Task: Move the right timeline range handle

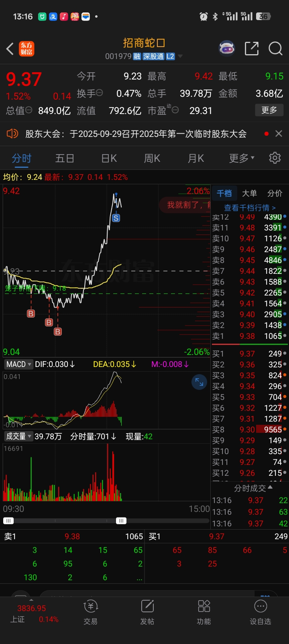Action: [x=121, y=521]
